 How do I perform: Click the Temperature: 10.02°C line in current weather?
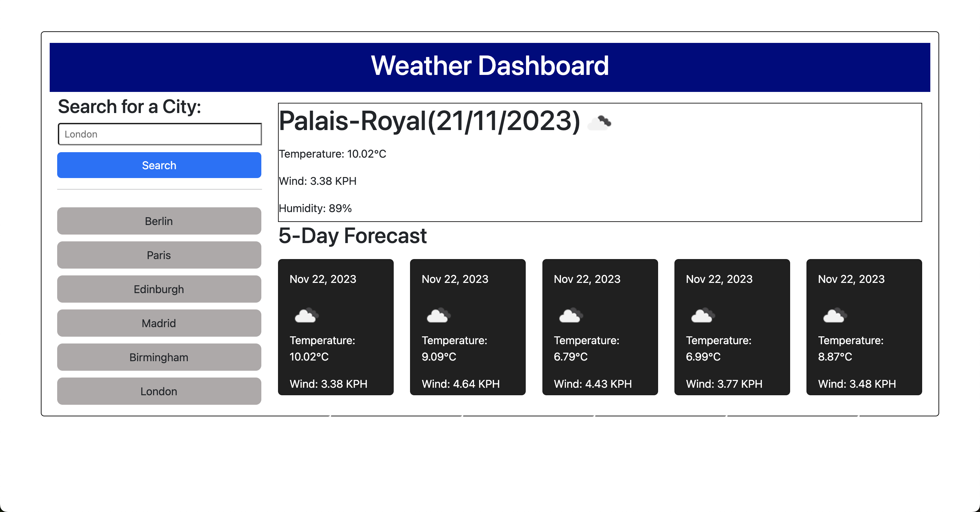pos(332,154)
